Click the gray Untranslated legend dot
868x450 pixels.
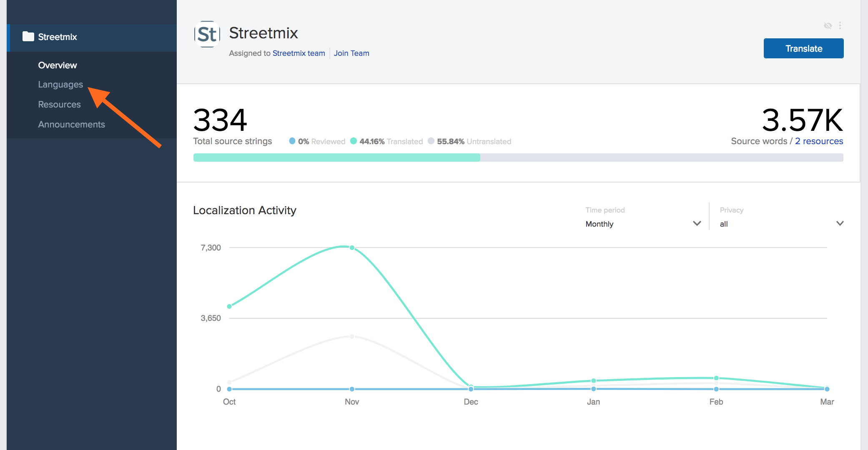click(x=431, y=141)
